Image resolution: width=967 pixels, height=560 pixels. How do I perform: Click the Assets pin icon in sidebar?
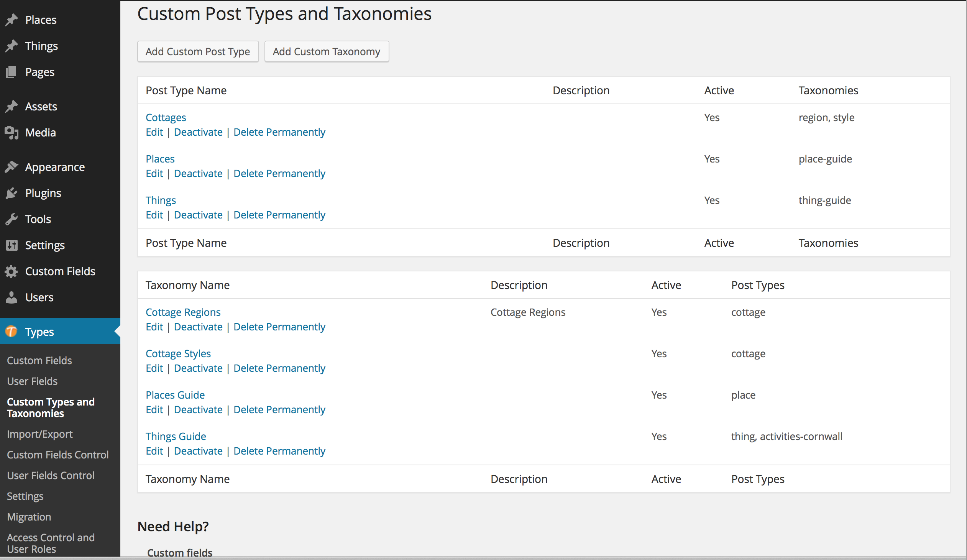tap(11, 106)
